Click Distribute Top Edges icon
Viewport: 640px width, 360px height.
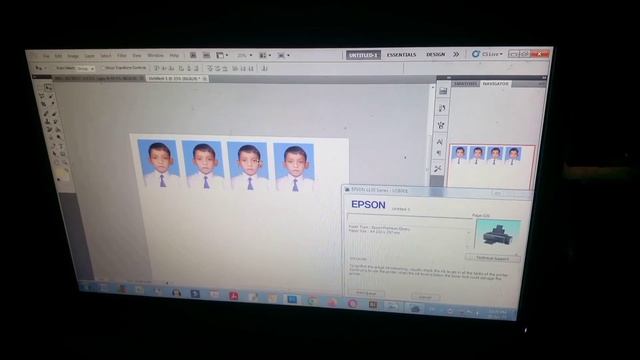point(210,68)
